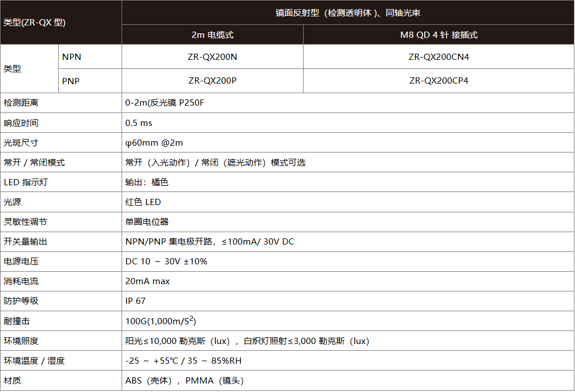
Task: Click the 2m 电缆式 column header
Action: tap(213, 34)
